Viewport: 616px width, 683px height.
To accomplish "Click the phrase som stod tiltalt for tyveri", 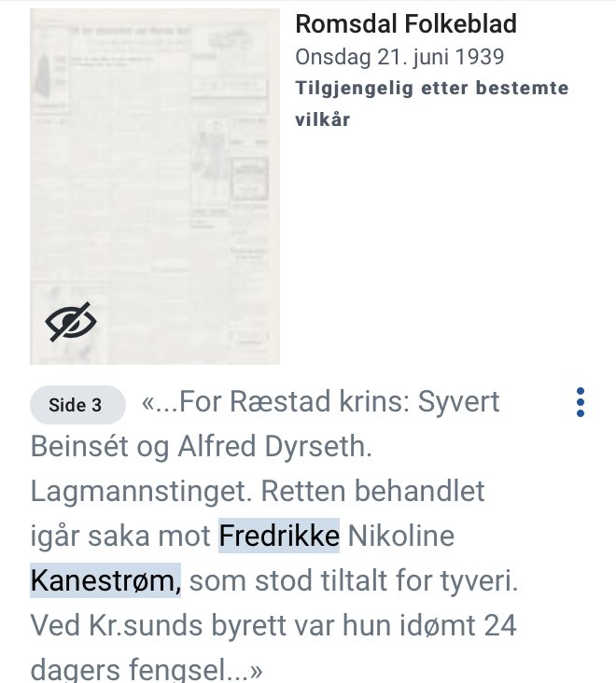I will pos(354,580).
